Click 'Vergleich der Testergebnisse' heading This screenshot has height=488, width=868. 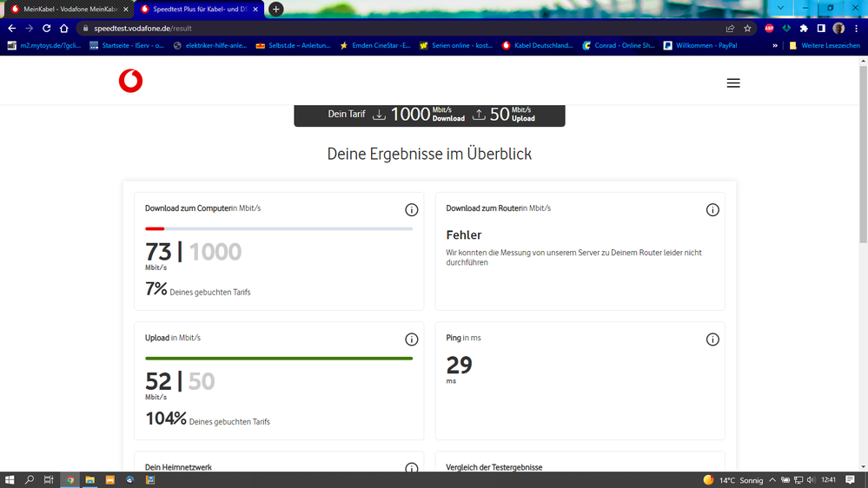click(494, 467)
